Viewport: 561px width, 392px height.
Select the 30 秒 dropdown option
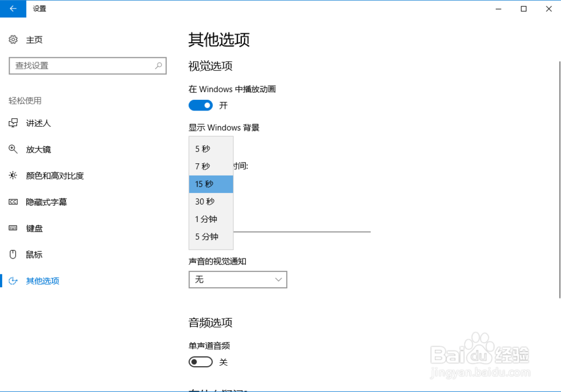coord(211,201)
